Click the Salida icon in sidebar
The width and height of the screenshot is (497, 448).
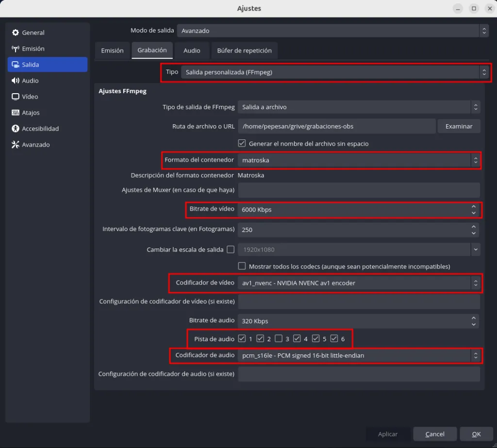(16, 65)
